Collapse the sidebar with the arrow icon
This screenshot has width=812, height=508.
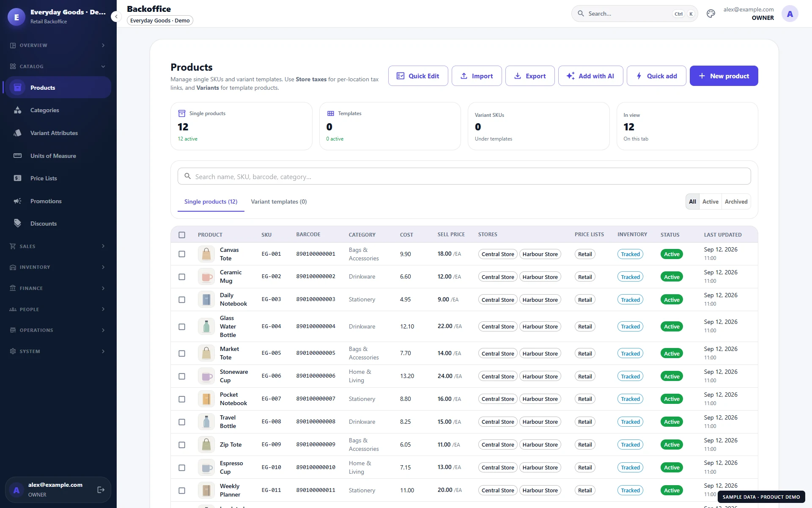[x=116, y=17]
